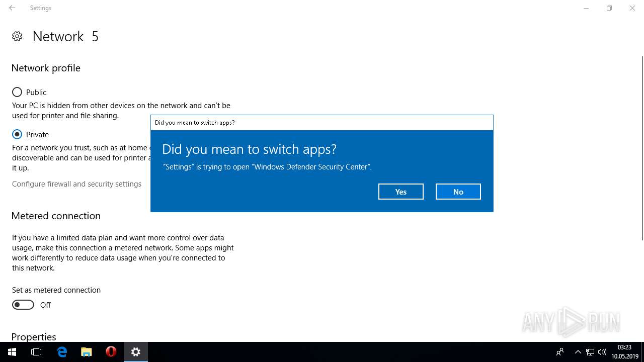Open Configure firewall and security settings link

click(x=76, y=184)
